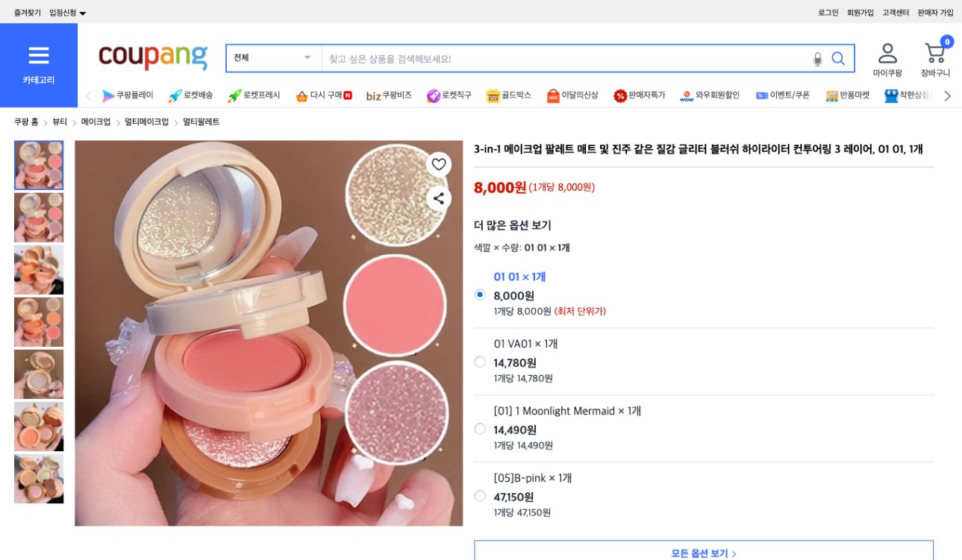Viewport: 962px width, 560px height.
Task: Open the 카테고리 hamburger menu
Action: pyautogui.click(x=38, y=54)
